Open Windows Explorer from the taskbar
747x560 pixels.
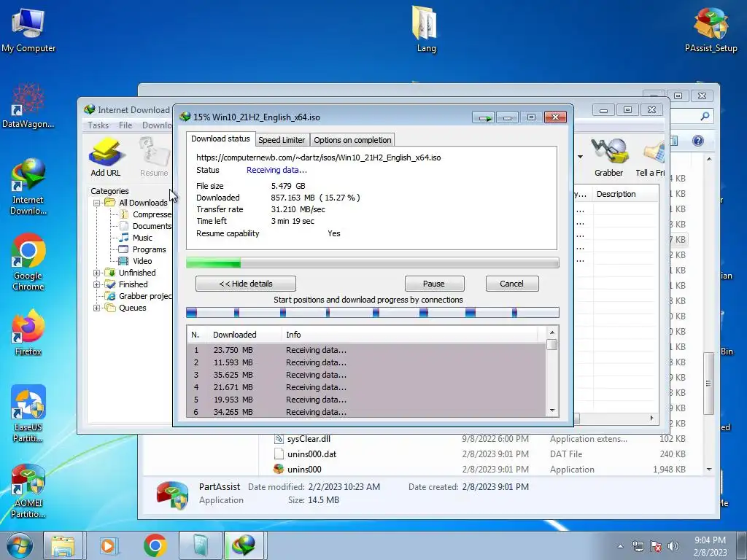tap(63, 545)
